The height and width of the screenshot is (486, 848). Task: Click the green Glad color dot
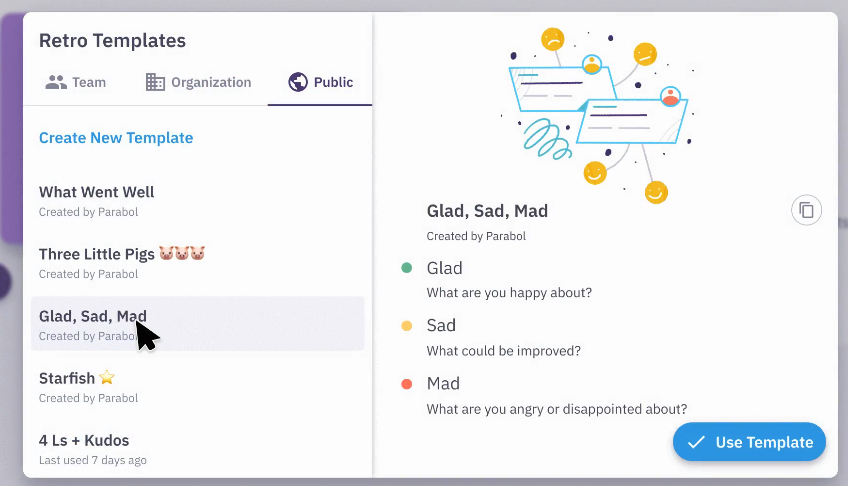click(x=406, y=268)
